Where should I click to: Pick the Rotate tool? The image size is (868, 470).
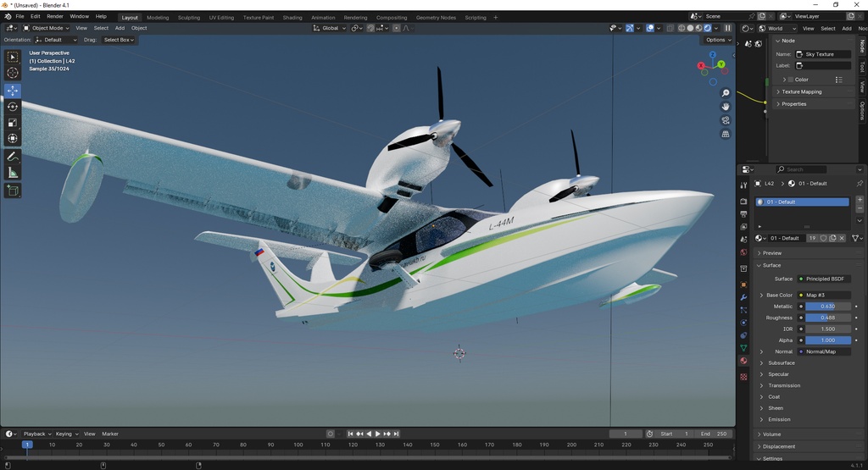point(13,107)
